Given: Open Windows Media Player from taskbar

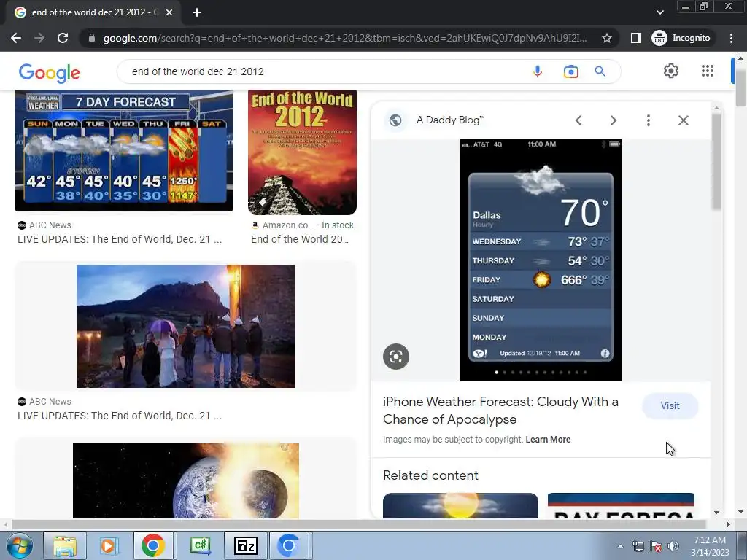Looking at the screenshot, I should pyautogui.click(x=108, y=545).
